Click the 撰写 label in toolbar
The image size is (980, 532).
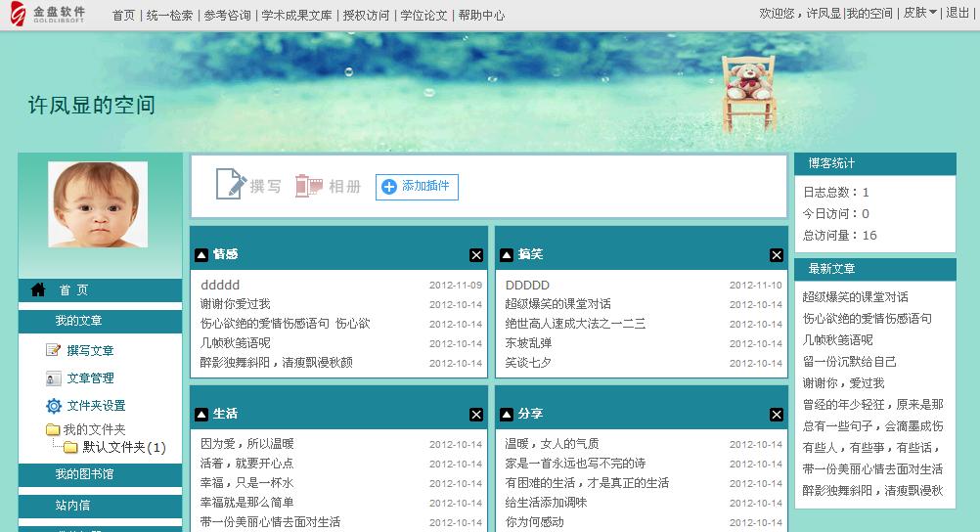click(x=266, y=186)
